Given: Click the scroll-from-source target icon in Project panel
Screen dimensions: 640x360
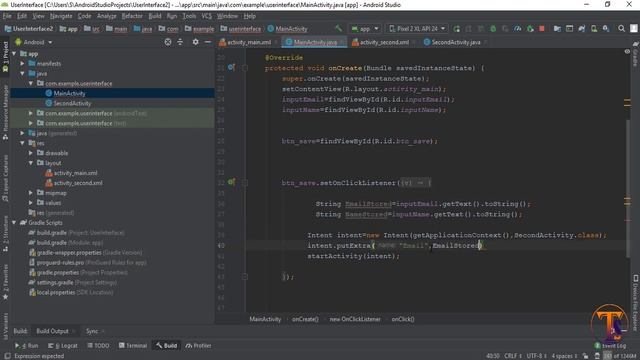Looking at the screenshot, I should click(168, 42).
